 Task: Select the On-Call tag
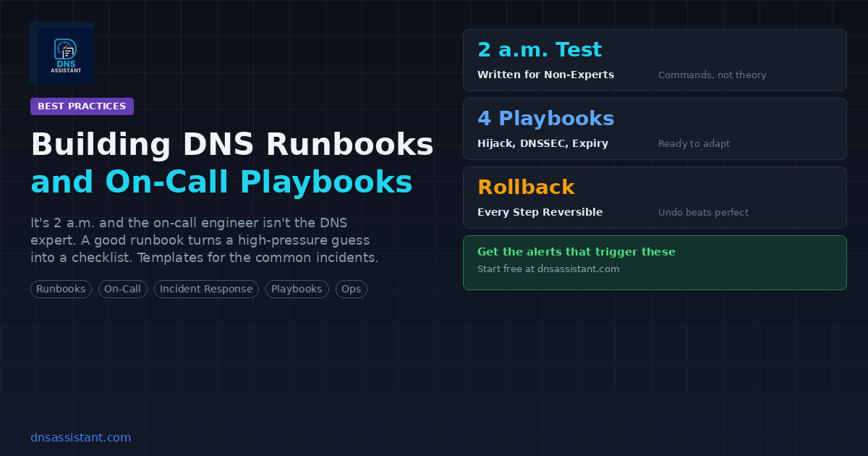click(x=123, y=289)
